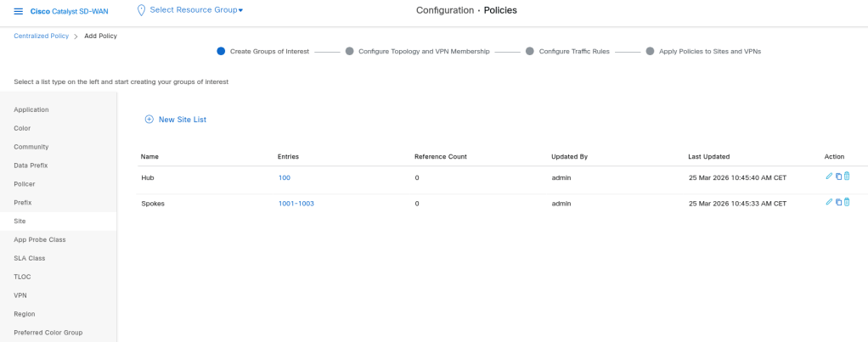The width and height of the screenshot is (868, 342).
Task: Select Apply Policies to Sites and VPNs step
Action: [709, 51]
